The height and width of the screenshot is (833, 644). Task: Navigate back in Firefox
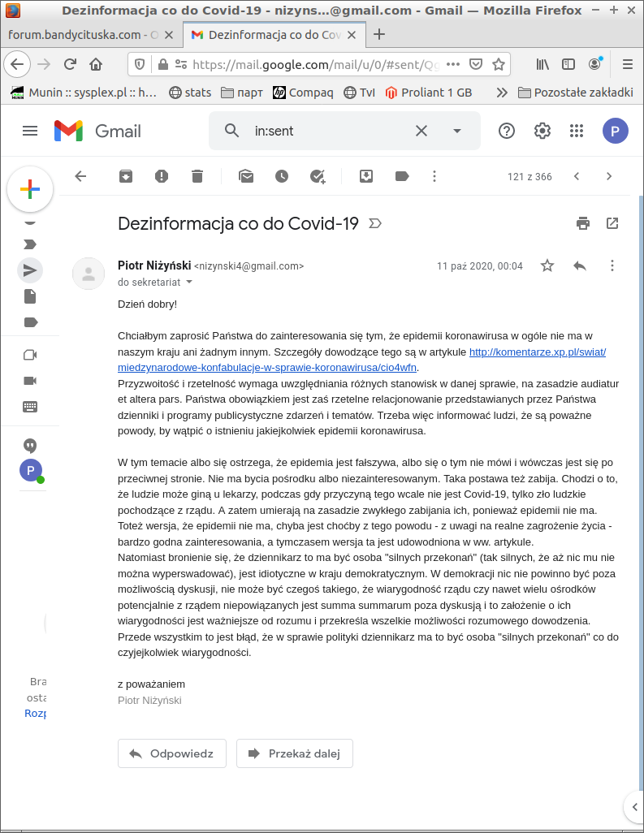tap(17, 64)
